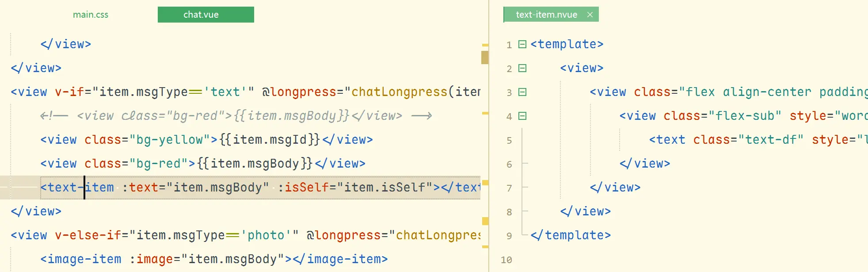Switch to the main.css tab
Screen dimensions: 868x272
point(91,15)
